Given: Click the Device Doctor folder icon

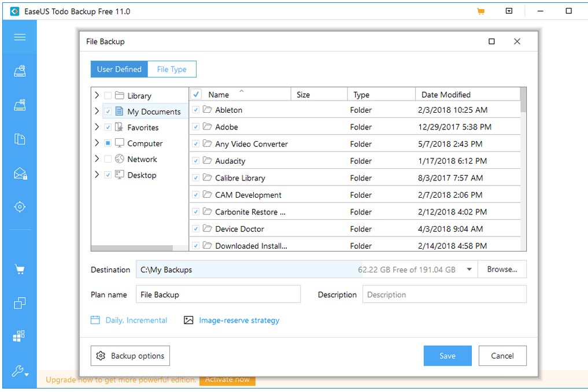Looking at the screenshot, I should coord(208,228).
